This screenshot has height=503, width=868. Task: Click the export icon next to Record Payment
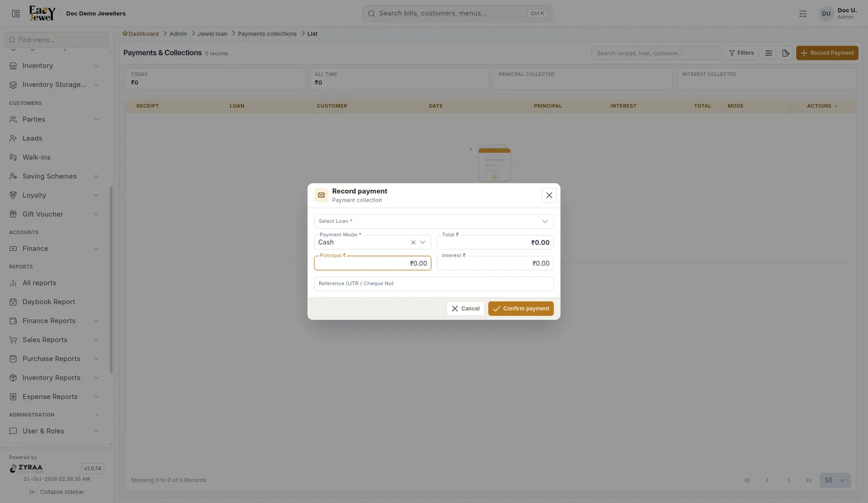pos(786,53)
